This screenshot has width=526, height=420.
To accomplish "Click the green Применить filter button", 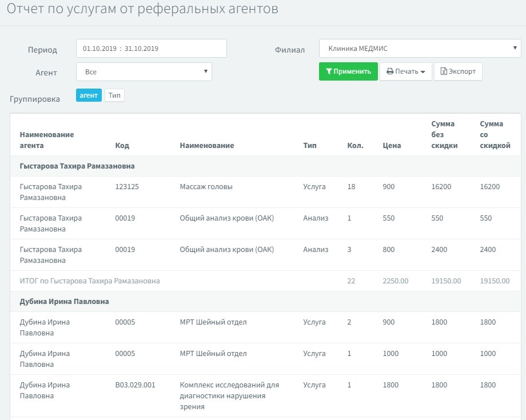I will (x=348, y=71).
